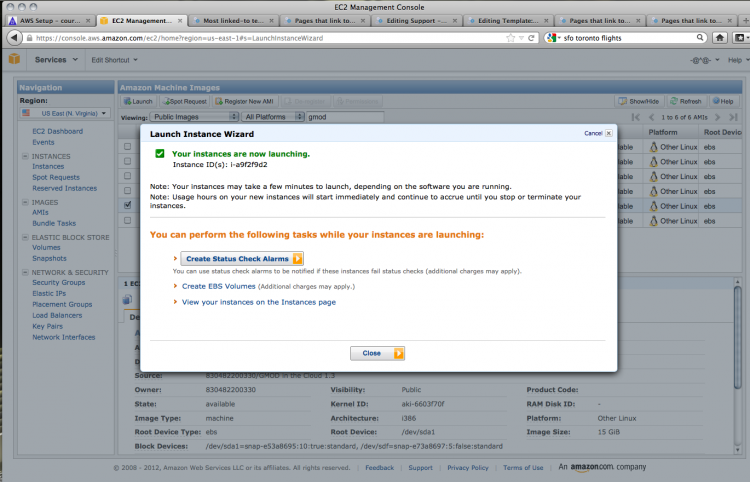Click the AWS orange cube logo
The height and width of the screenshot is (482, 750).
(14, 59)
